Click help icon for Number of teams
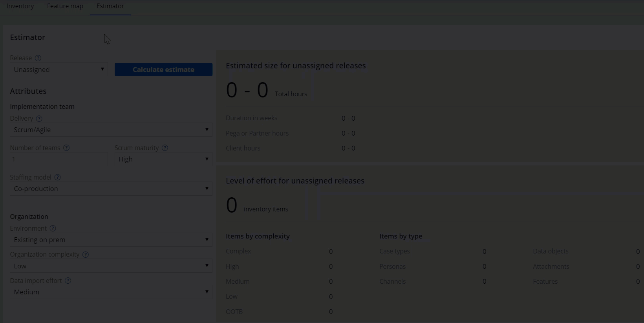This screenshot has width=644, height=323. tap(66, 148)
